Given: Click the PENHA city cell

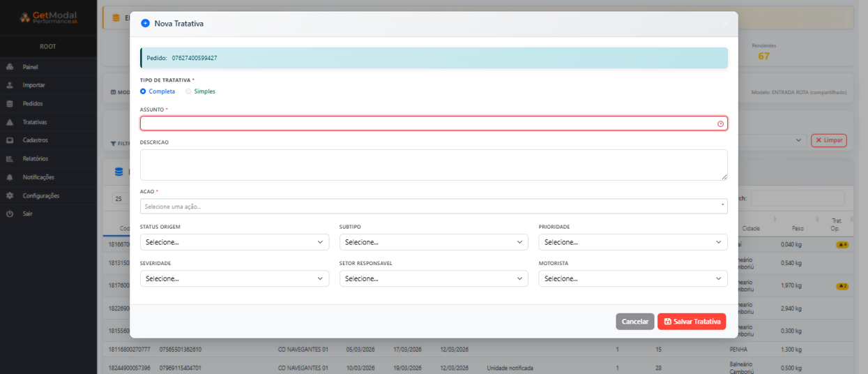Looking at the screenshot, I should [x=739, y=349].
